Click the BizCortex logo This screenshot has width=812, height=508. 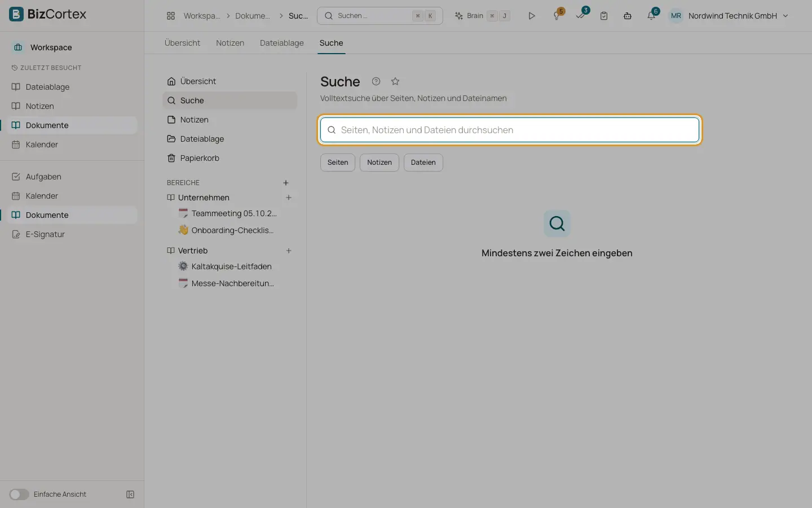(x=48, y=14)
